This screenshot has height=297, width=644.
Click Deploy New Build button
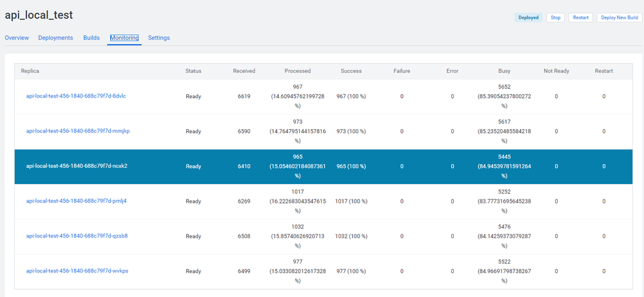[620, 17]
